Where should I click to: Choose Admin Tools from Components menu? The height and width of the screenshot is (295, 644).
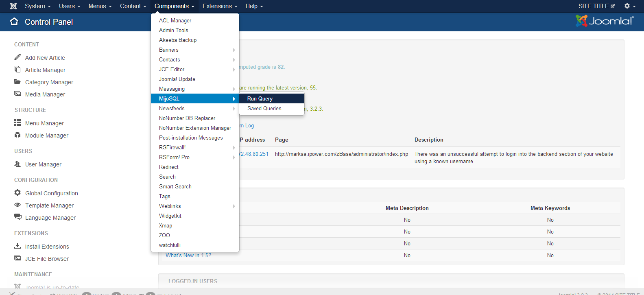coord(195,30)
